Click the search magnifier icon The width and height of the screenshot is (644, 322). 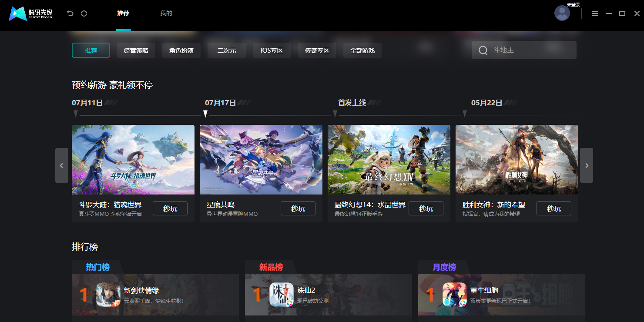pos(483,50)
